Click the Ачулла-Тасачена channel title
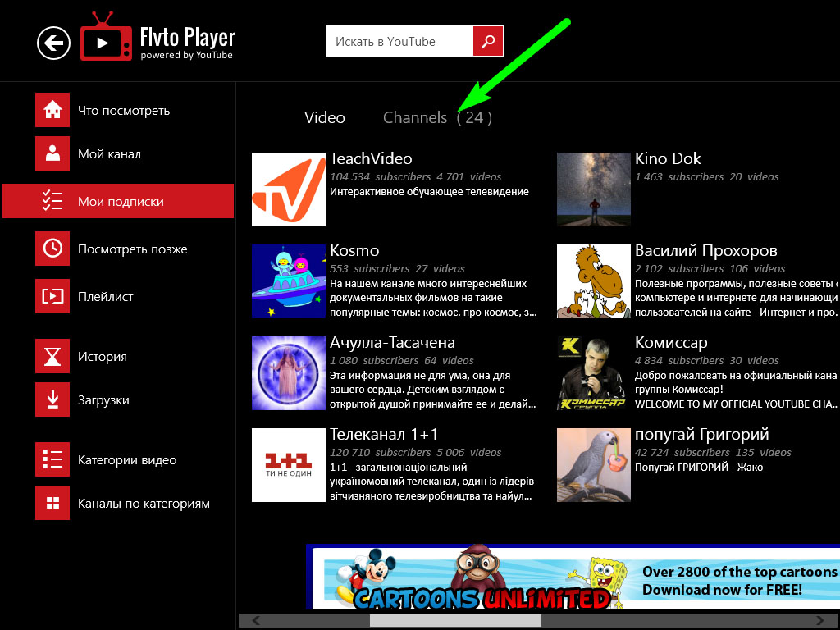The image size is (840, 630). [392, 342]
